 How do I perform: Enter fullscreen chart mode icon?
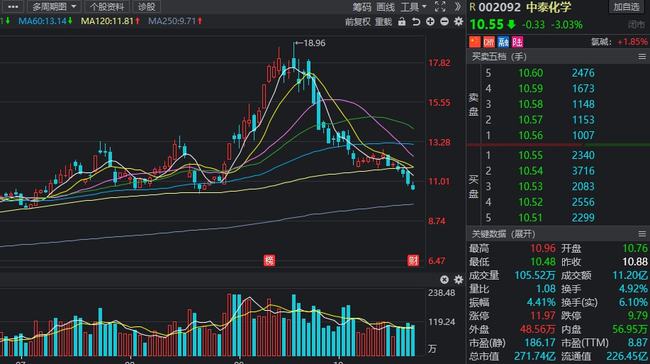coord(440,7)
